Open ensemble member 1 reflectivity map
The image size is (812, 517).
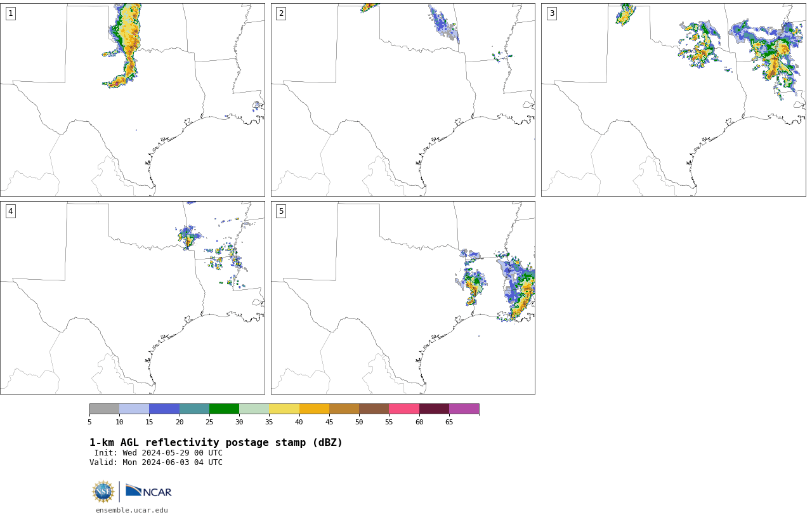(132, 100)
